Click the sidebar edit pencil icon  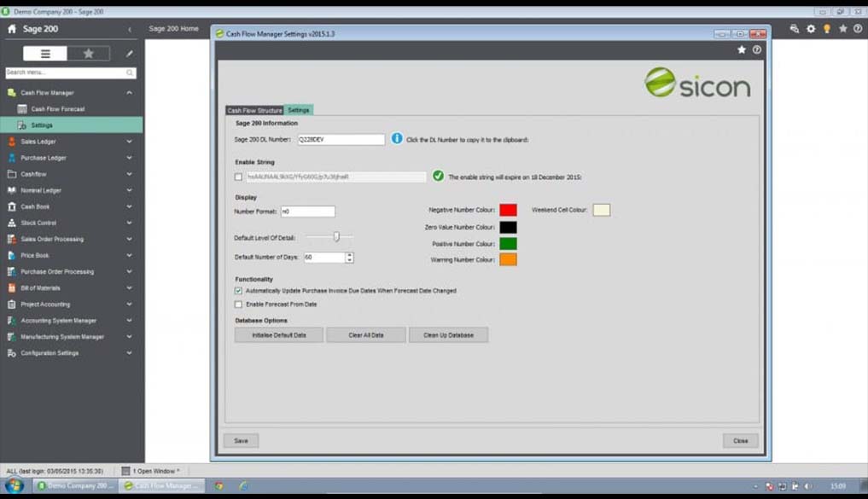129,54
